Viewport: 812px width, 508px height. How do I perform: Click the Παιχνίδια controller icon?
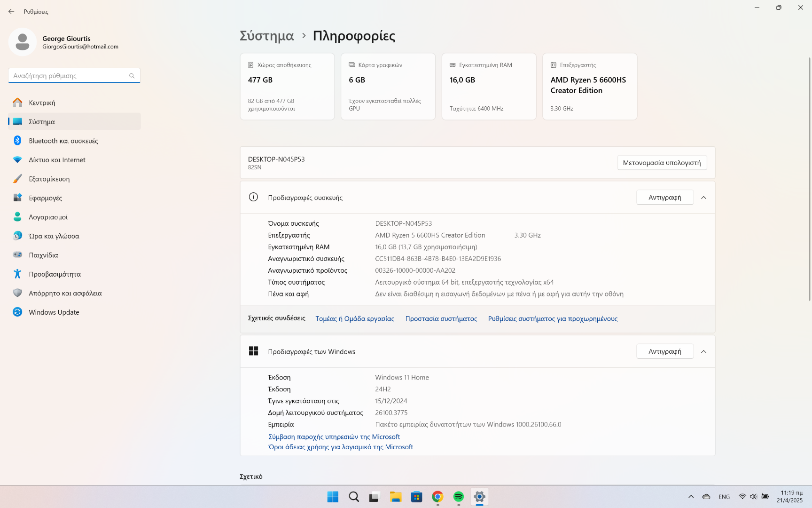coord(17,255)
